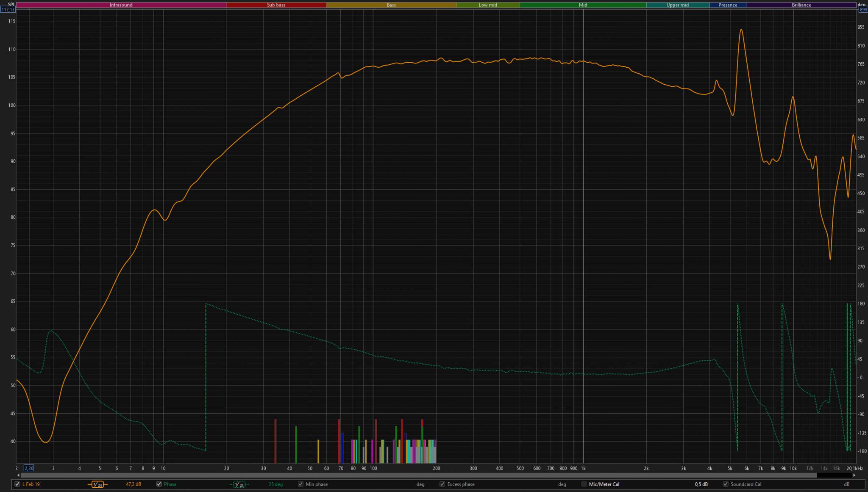Click the 47,2 dB readout value

click(134, 484)
